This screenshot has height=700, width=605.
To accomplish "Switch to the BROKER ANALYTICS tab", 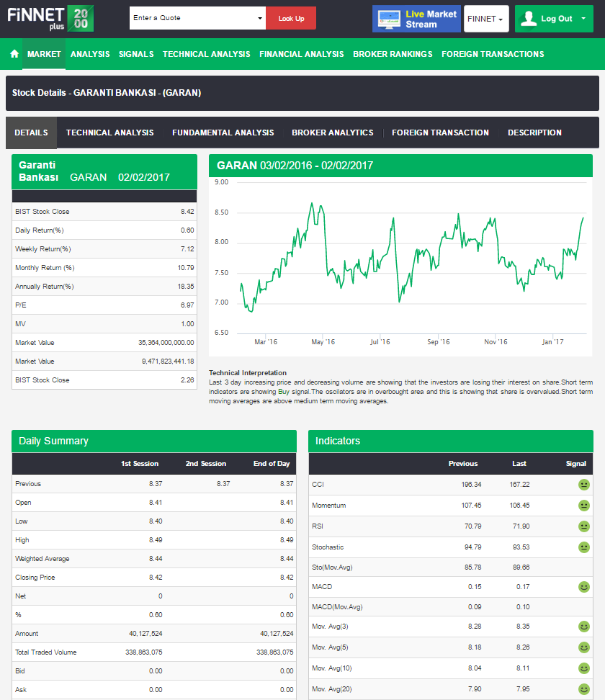I will [332, 133].
